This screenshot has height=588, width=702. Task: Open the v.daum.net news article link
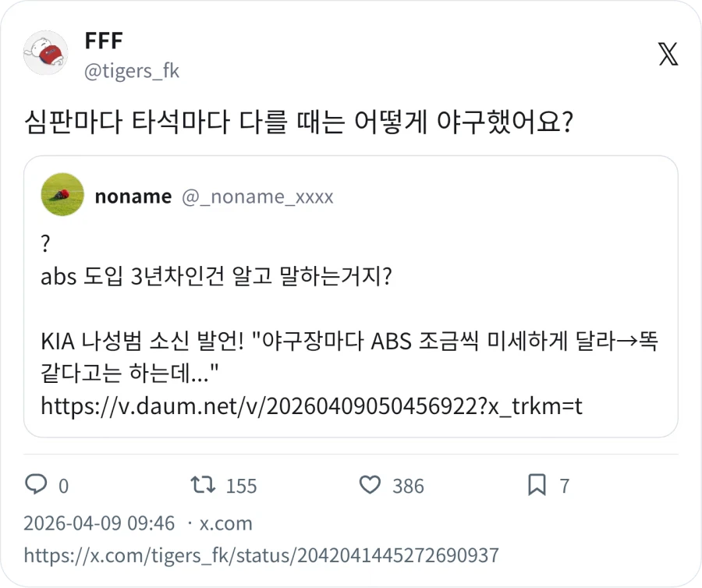click(312, 406)
